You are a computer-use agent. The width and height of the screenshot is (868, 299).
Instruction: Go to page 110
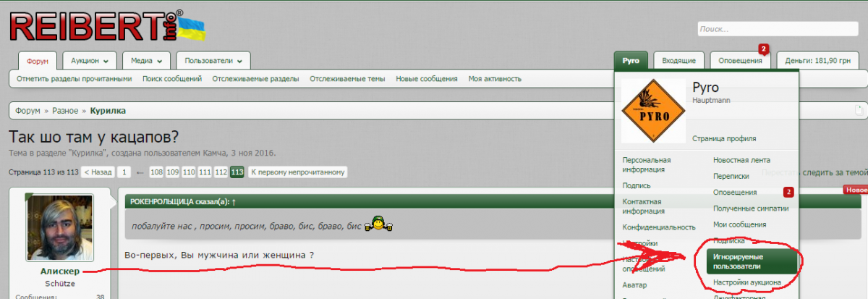[189, 172]
